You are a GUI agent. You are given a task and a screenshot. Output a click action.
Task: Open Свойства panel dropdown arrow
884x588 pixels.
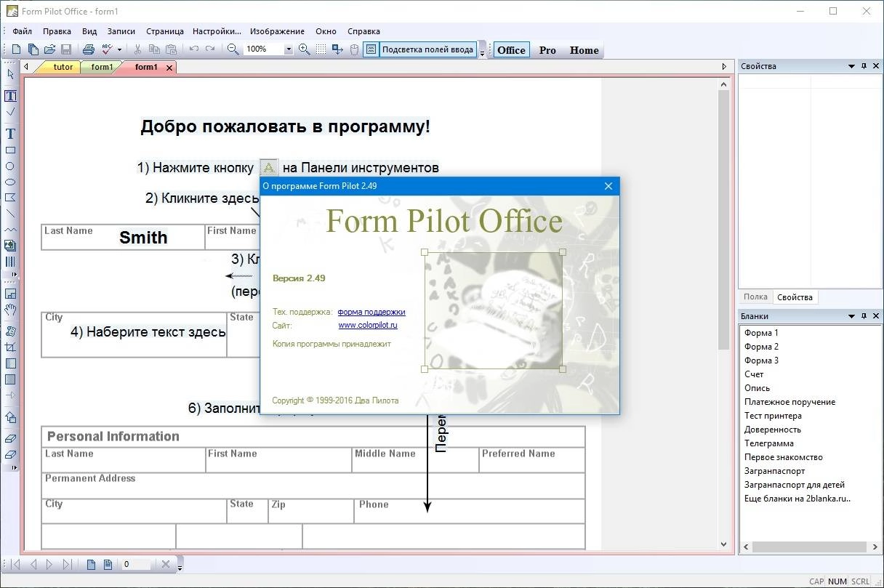click(851, 66)
